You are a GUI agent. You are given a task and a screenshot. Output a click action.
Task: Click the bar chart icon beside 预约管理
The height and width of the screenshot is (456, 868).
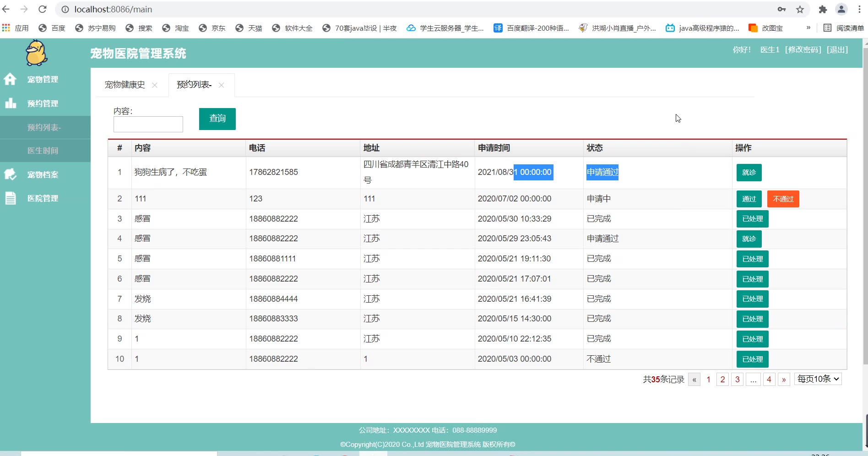[x=10, y=103]
